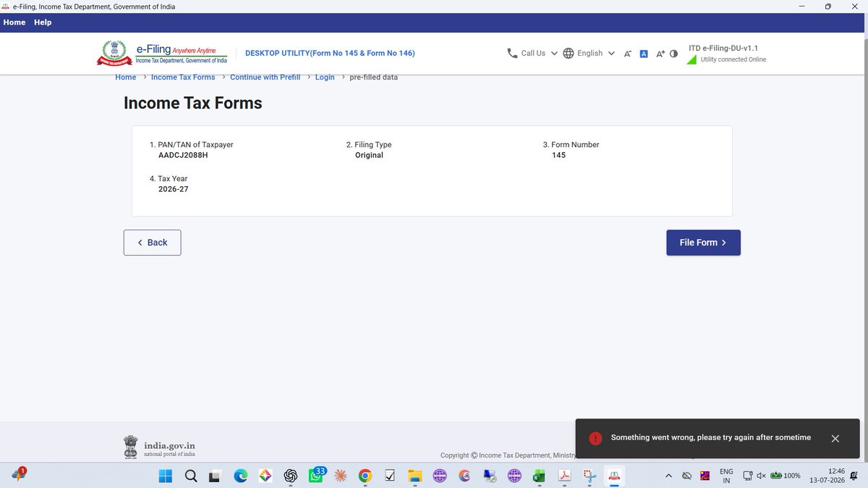
Task: Click the e-Filing Income Tax Department logo
Action: (163, 54)
